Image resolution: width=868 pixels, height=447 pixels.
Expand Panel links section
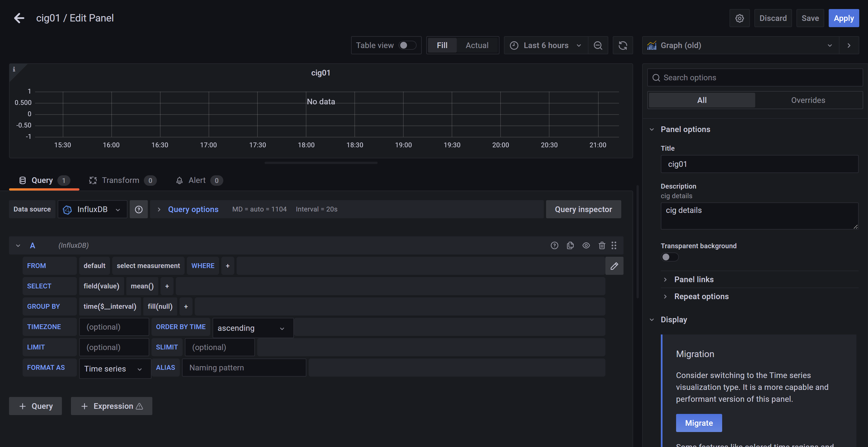click(693, 279)
